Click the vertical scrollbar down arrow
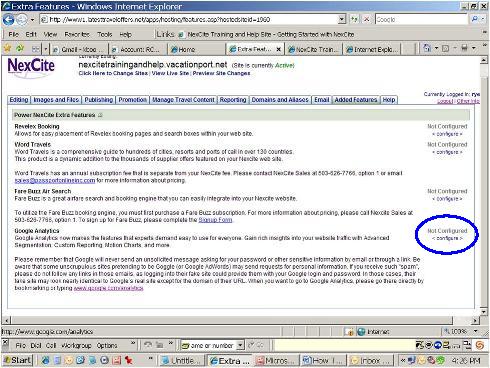The height and width of the screenshot is (368, 490). 484,312
